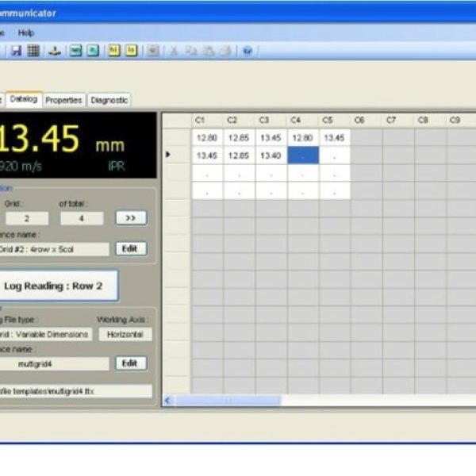Viewport: 476px width, 476px height.
Task: Click the of total field showing 4
Action: pyautogui.click(x=82, y=219)
